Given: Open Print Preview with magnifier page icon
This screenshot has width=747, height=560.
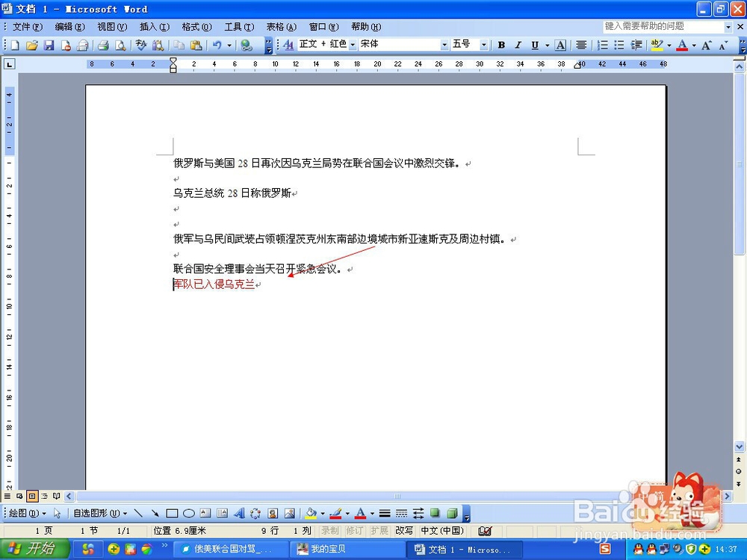Looking at the screenshot, I should point(120,46).
